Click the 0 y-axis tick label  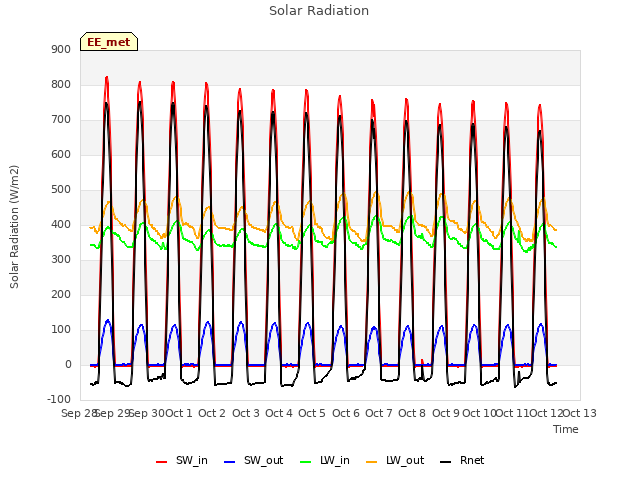click(68, 364)
